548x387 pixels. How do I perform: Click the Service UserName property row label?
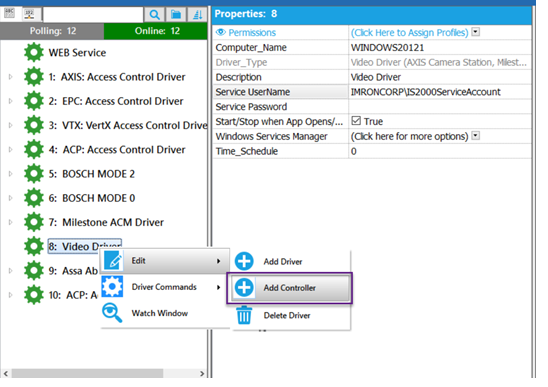(x=253, y=92)
